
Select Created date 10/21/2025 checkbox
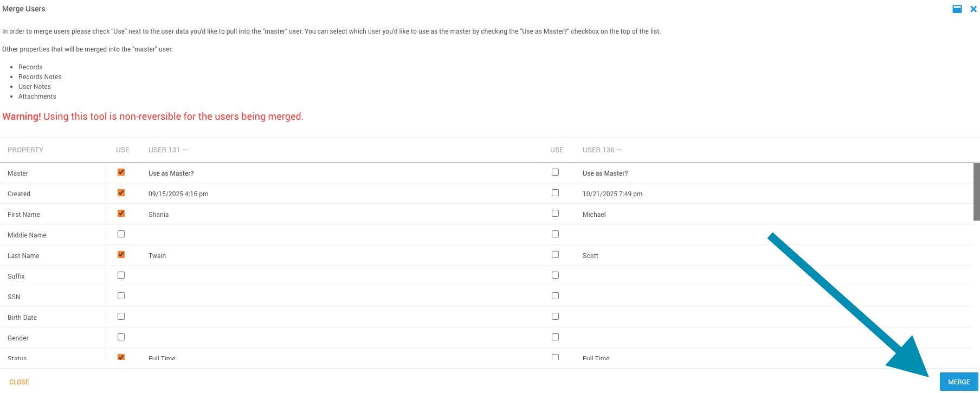tap(555, 193)
